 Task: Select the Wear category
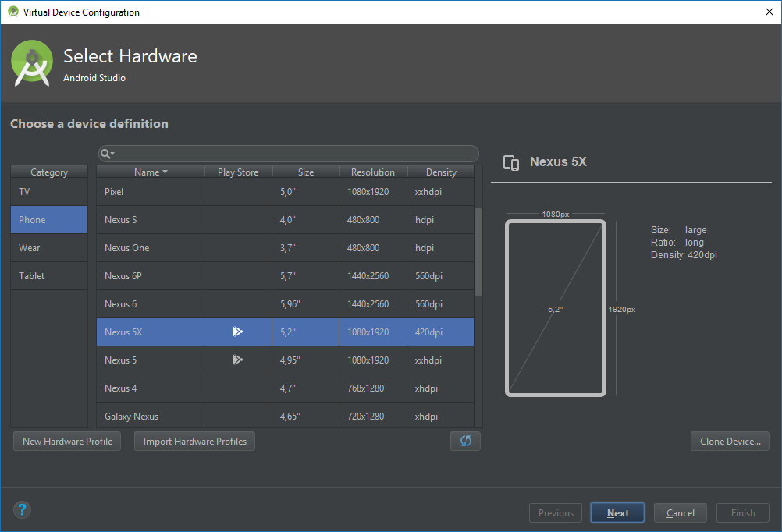49,248
